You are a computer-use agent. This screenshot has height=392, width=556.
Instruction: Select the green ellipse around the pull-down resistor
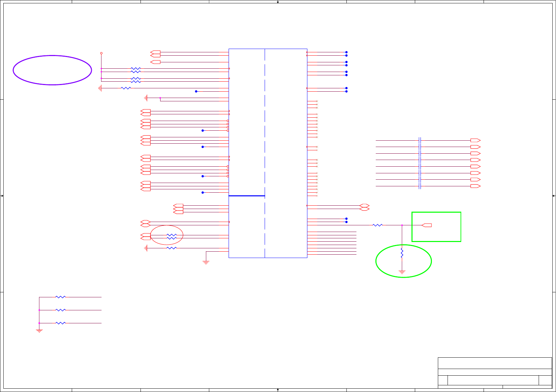[403, 261]
